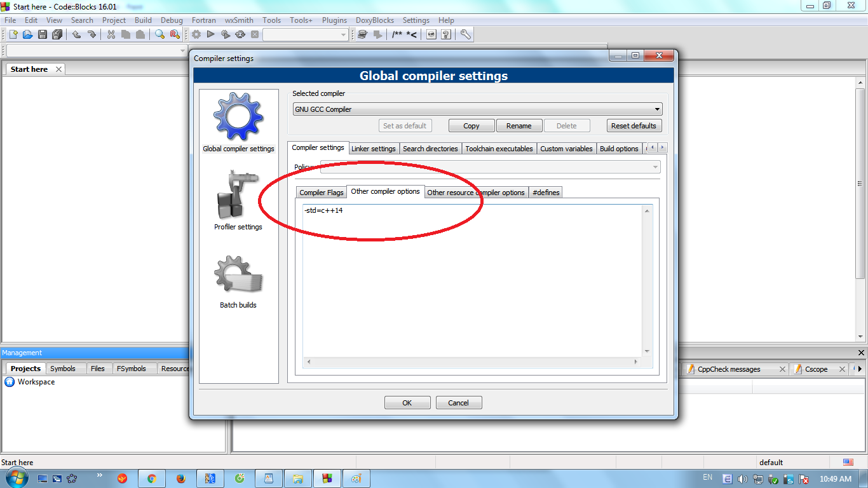The image size is (868, 488).
Task: Click the DoxyBlocks line comment icon
Action: (411, 34)
